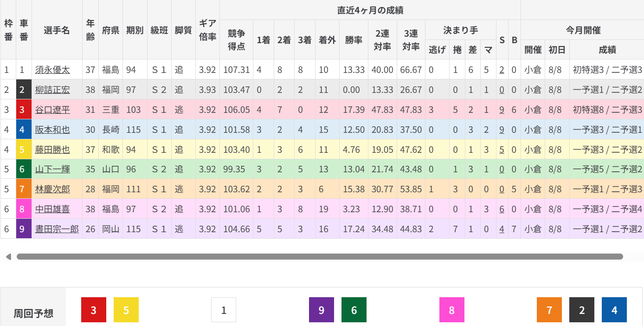
Task: Select purple number 9 badge in 周回予想 row
Action: (322, 310)
